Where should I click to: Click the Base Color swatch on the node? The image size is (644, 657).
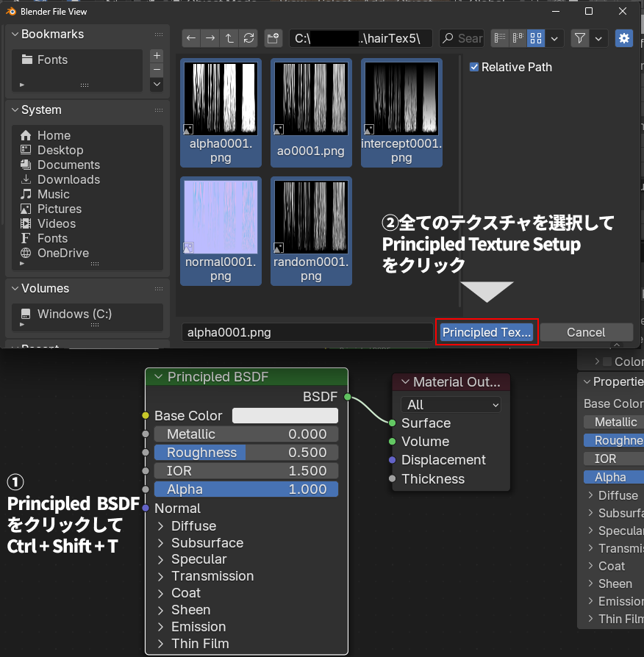click(285, 416)
